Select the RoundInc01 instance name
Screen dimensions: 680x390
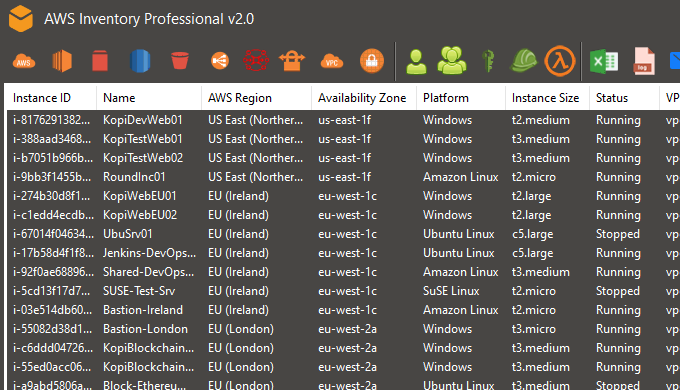click(x=134, y=177)
